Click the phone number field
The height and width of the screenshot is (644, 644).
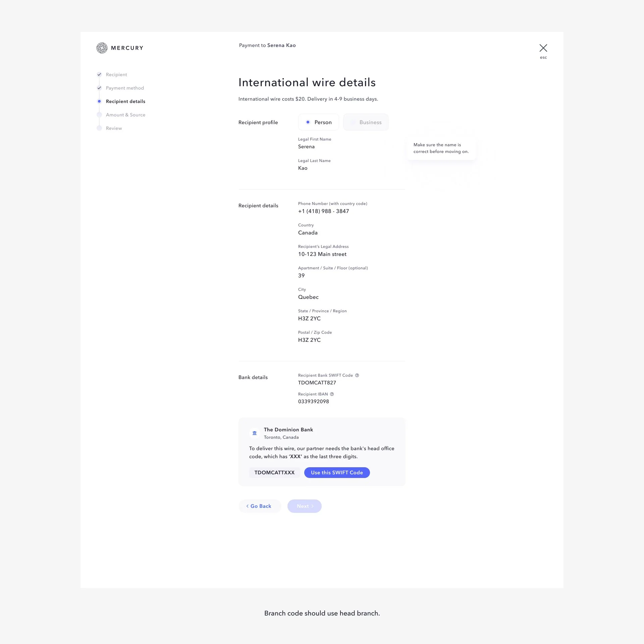click(323, 211)
